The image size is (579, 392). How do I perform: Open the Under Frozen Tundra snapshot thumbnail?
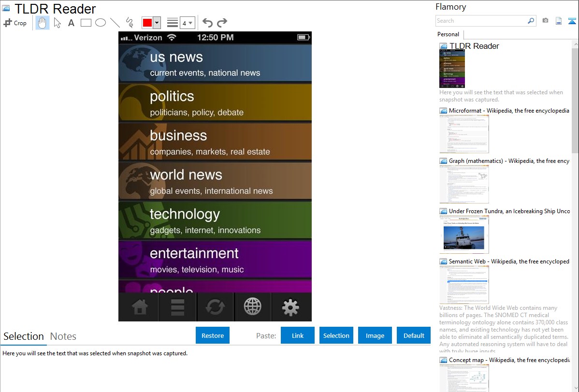(464, 234)
